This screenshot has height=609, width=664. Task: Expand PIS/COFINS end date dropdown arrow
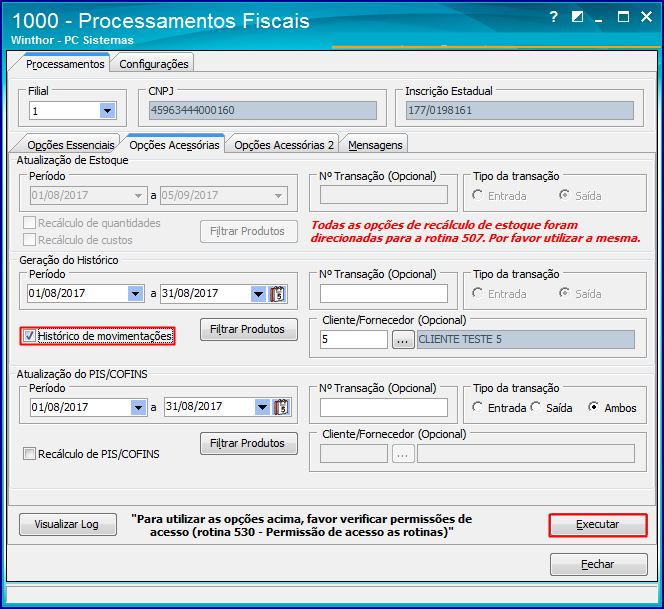pyautogui.click(x=262, y=407)
